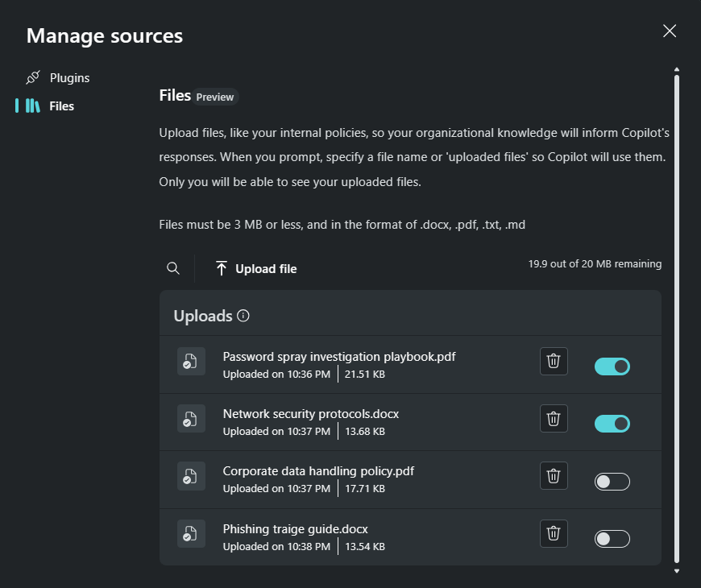
Task: Delete Network security protocols.docx file
Action: point(554,418)
